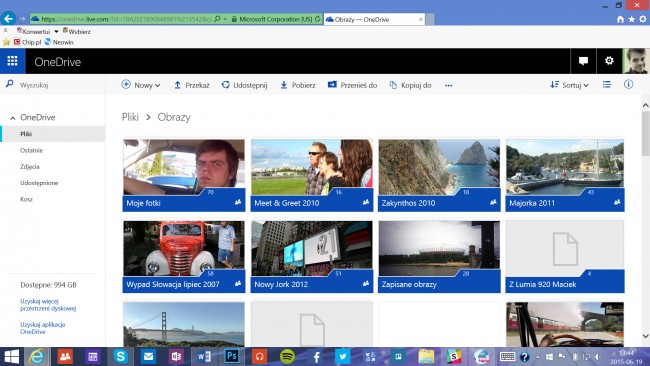This screenshot has height=366, width=650.
Task: Switch to list view layout
Action: [607, 85]
